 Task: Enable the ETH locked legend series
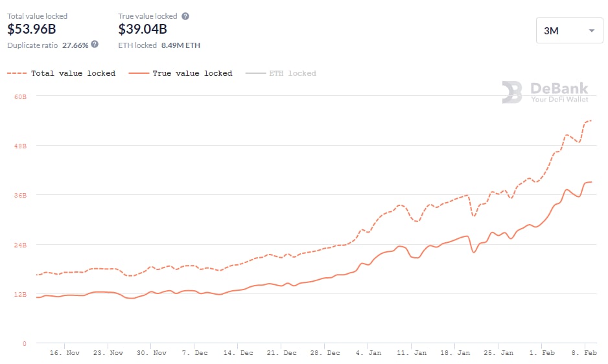click(x=281, y=74)
